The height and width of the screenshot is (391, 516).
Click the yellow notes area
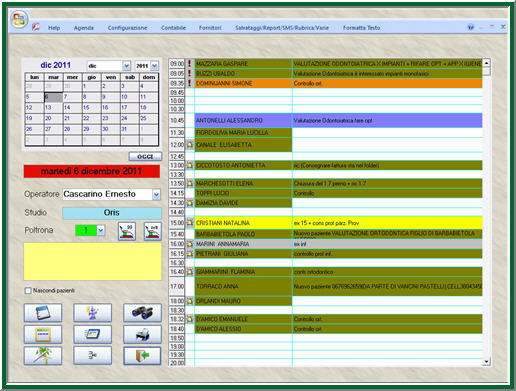point(93,262)
